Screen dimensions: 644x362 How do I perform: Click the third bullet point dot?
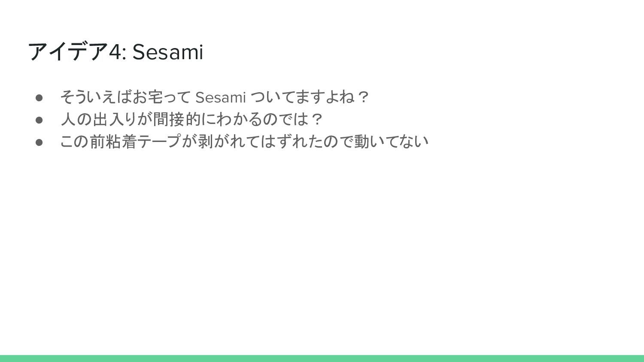point(39,142)
